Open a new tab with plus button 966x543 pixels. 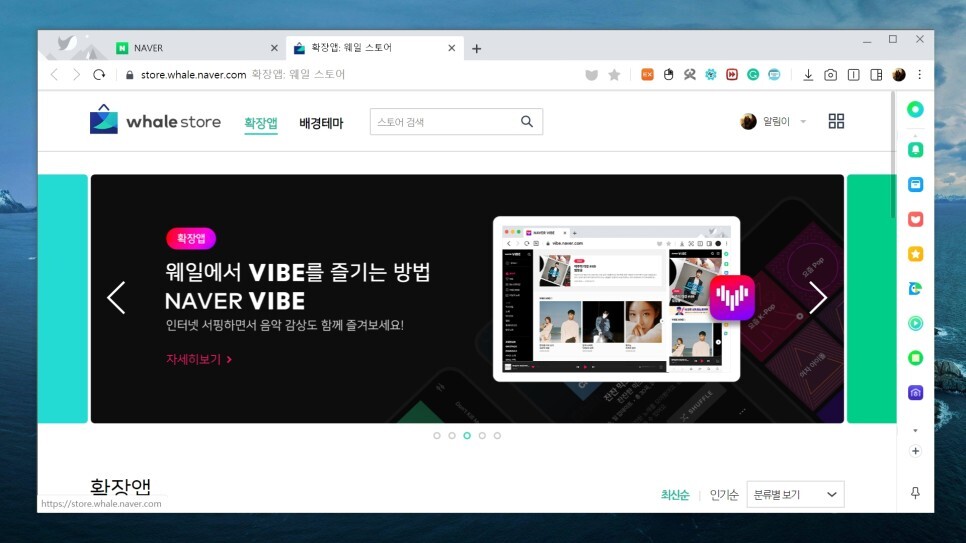[x=476, y=49]
